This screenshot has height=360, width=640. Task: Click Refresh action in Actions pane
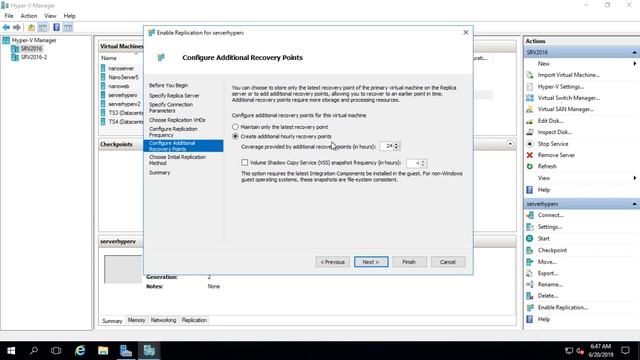547,167
